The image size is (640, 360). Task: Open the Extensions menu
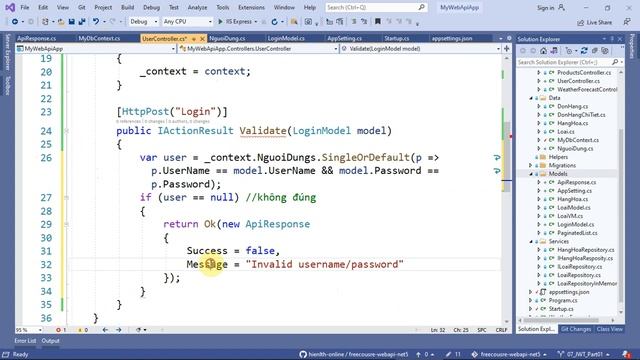pyautogui.click(x=251, y=7)
